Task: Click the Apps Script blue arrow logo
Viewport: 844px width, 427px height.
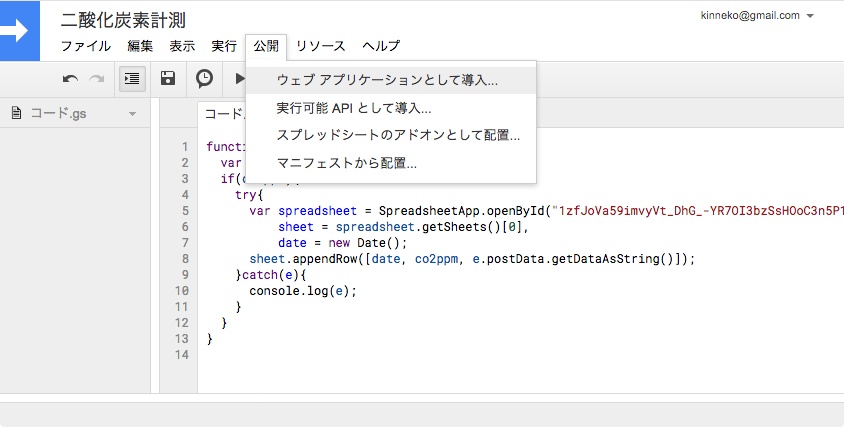Action: (19, 29)
